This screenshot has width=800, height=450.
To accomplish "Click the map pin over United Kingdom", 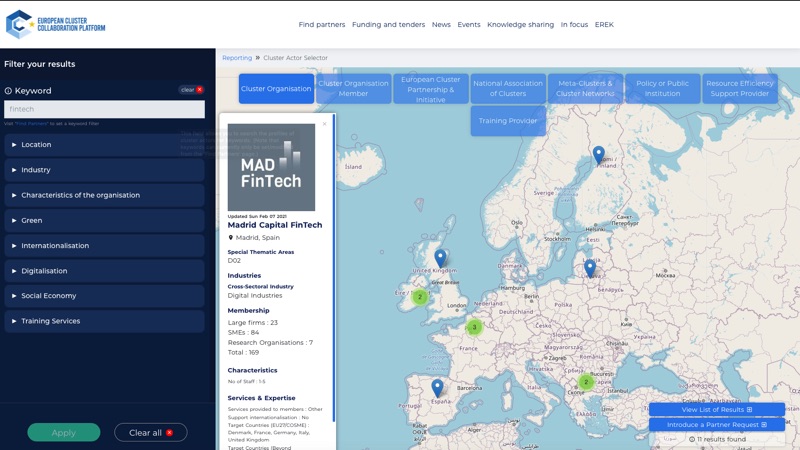I will pyautogui.click(x=440, y=258).
